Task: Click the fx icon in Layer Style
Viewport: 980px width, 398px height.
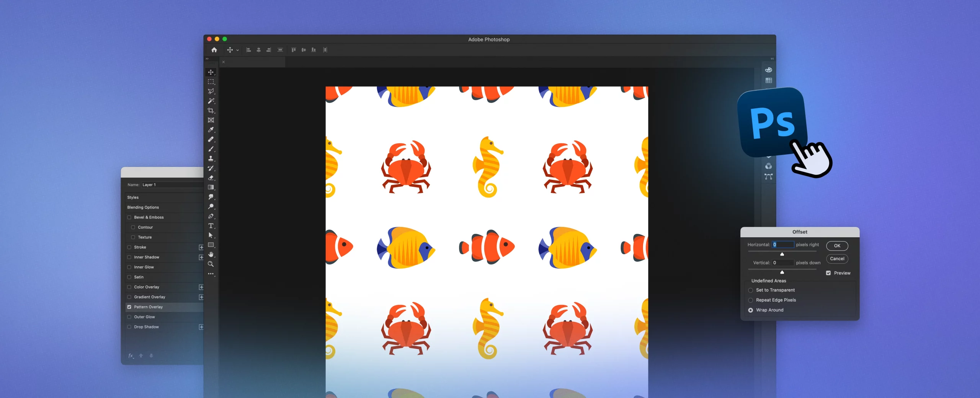Action: point(131,356)
